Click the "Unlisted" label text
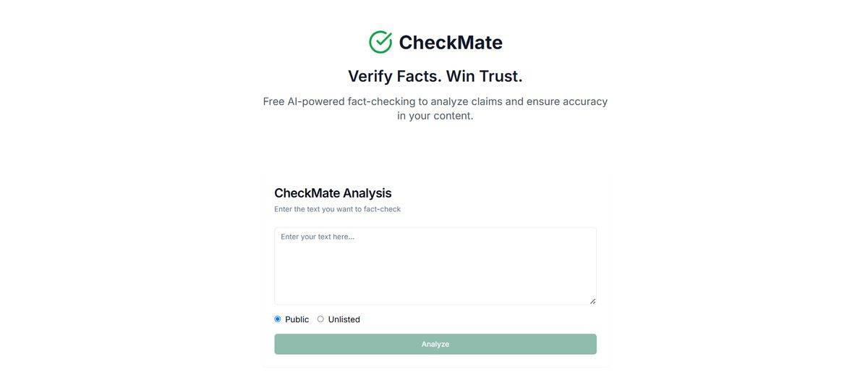 [x=344, y=319]
